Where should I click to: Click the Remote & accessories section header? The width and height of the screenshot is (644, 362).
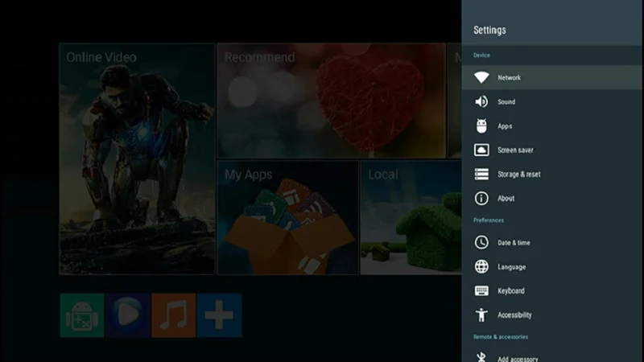501,337
